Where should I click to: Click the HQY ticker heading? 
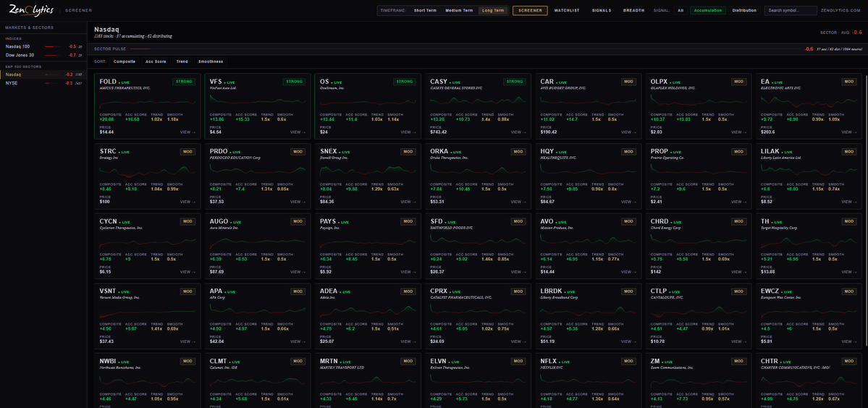point(547,151)
